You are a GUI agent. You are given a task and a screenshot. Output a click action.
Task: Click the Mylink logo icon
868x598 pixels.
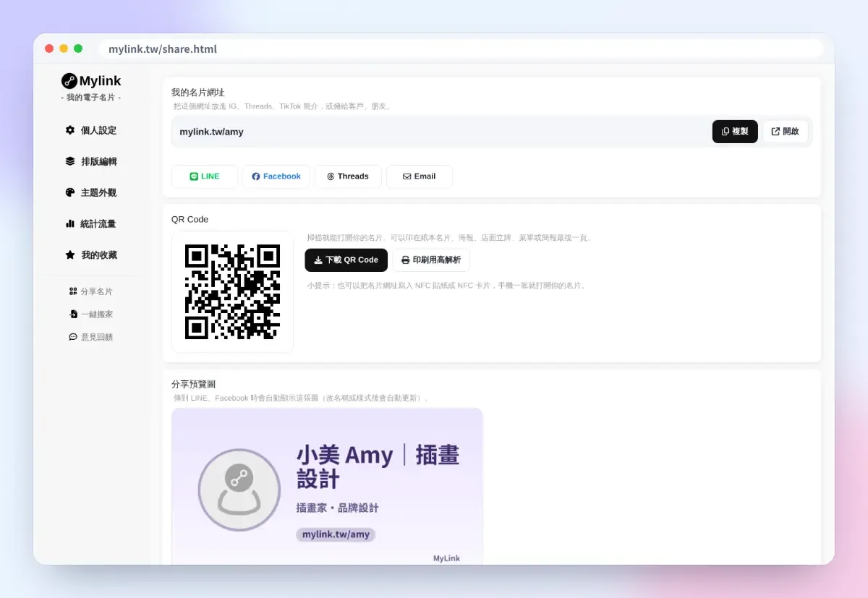pos(69,81)
